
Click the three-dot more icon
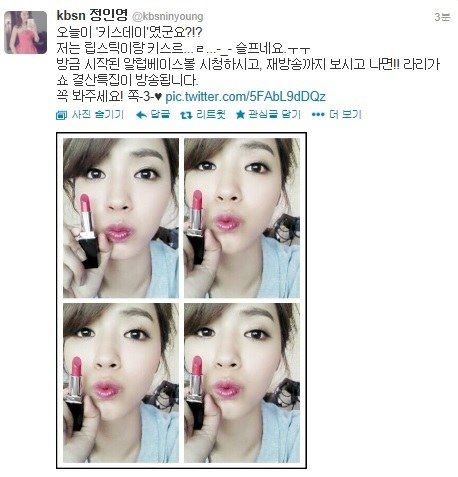coord(318,115)
